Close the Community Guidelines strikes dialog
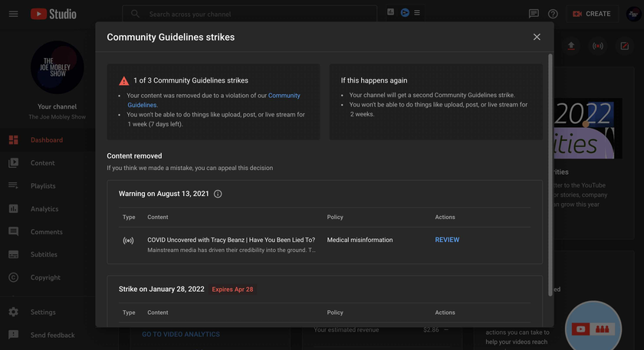 coord(537,37)
